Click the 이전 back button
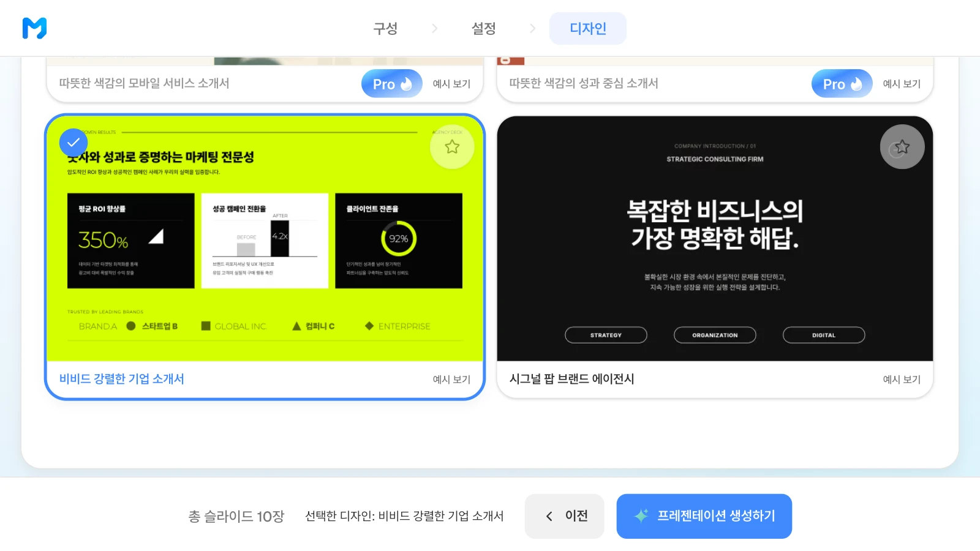 coord(565,516)
